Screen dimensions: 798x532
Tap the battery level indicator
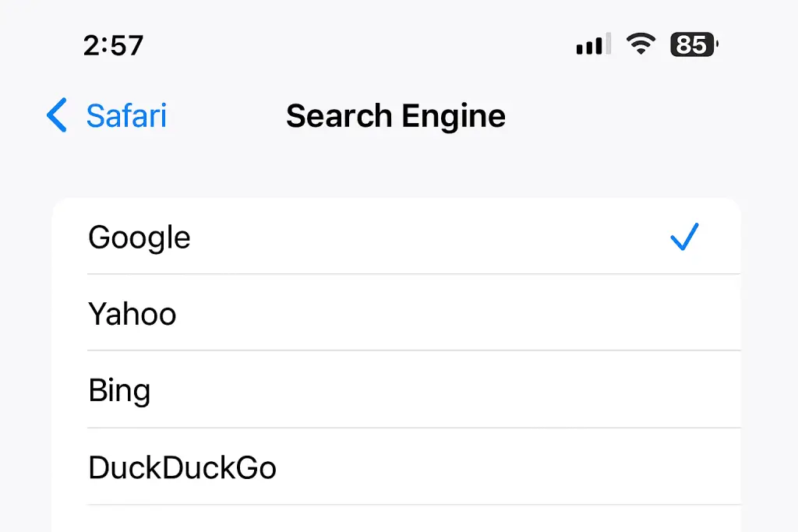(694, 45)
